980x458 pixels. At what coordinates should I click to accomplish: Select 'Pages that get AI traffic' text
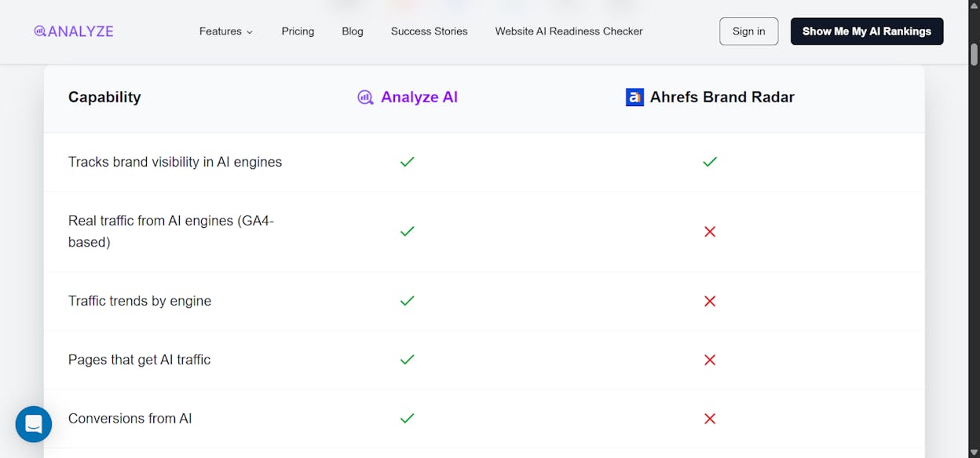coord(140,360)
